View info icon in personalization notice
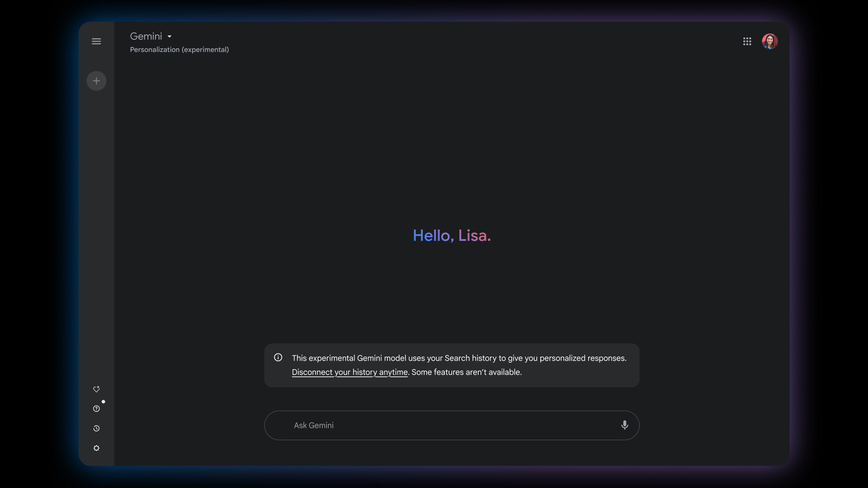 [x=278, y=357]
